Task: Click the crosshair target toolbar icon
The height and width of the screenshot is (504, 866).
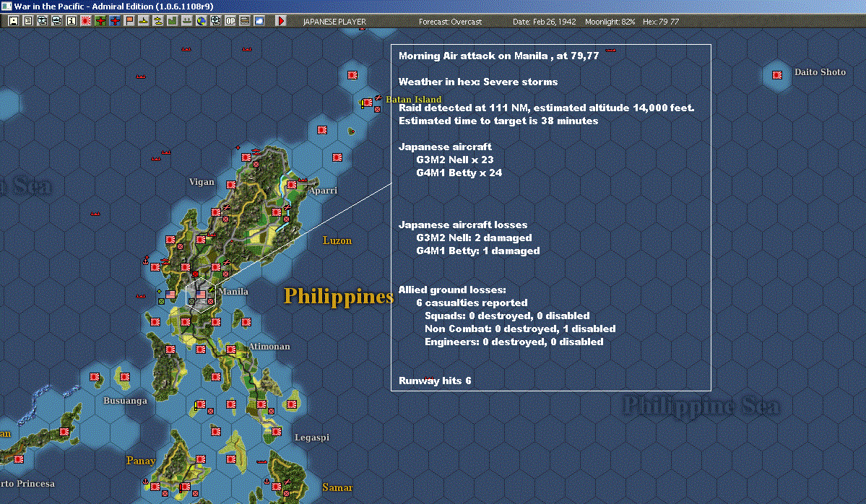Action: click(215, 21)
